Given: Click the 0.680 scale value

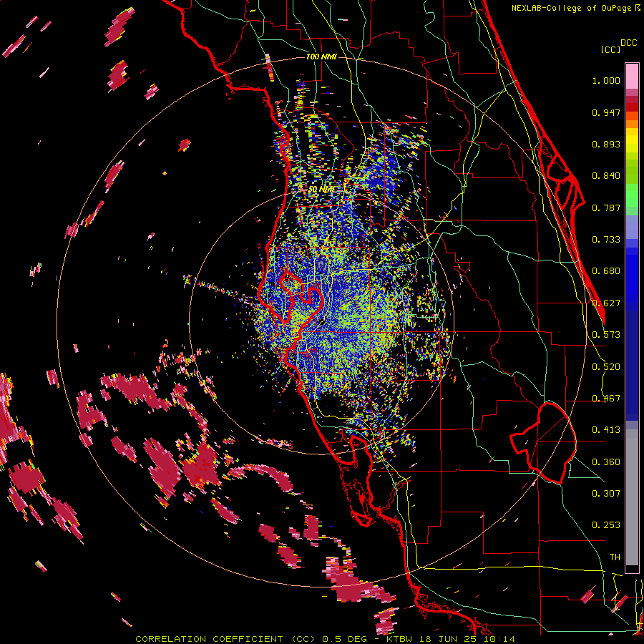Looking at the screenshot, I should click(x=606, y=271).
